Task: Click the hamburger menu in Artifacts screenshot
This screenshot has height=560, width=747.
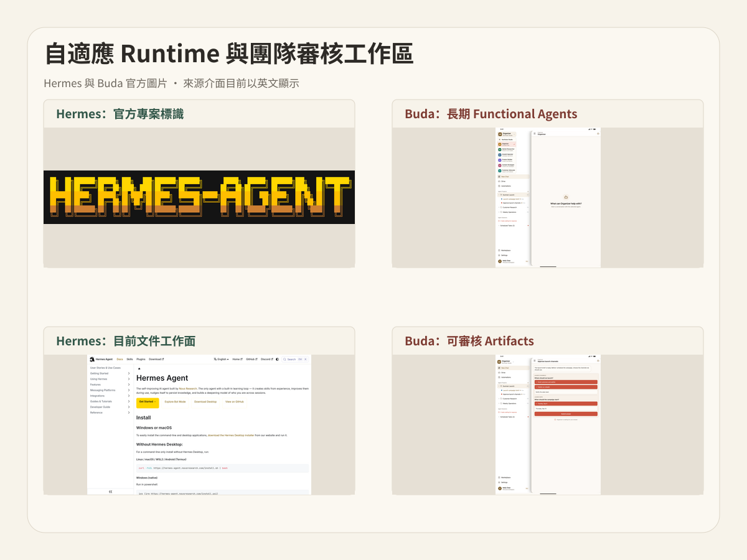Action: click(x=535, y=361)
